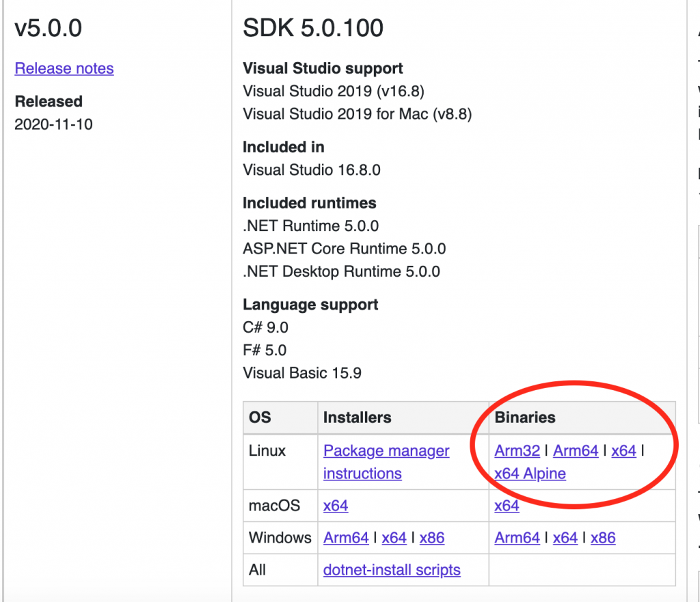
Task: Click the v5.0.0 version heading
Action: [49, 27]
